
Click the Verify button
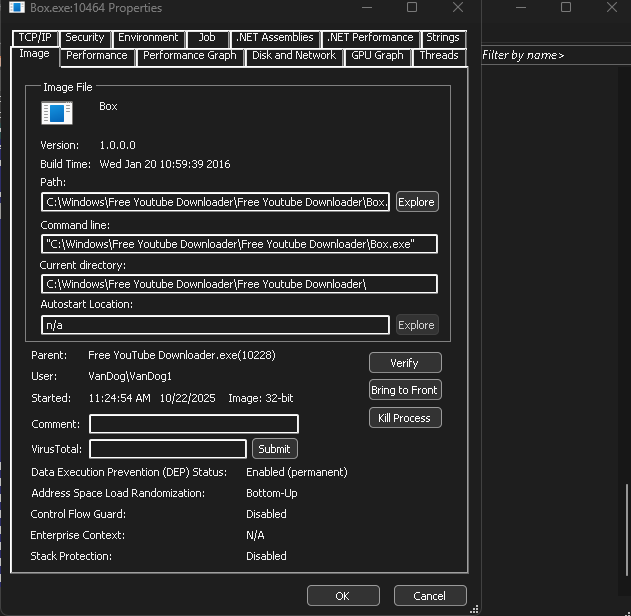click(405, 363)
